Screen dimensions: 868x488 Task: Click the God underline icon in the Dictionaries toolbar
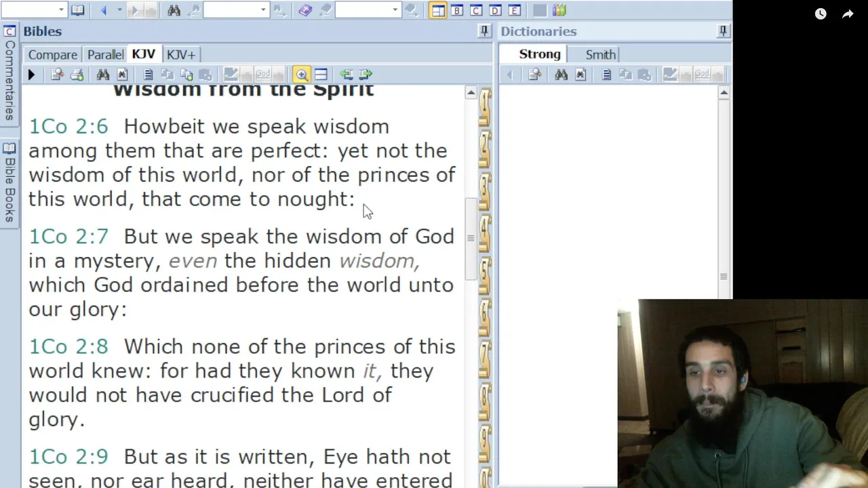(703, 75)
